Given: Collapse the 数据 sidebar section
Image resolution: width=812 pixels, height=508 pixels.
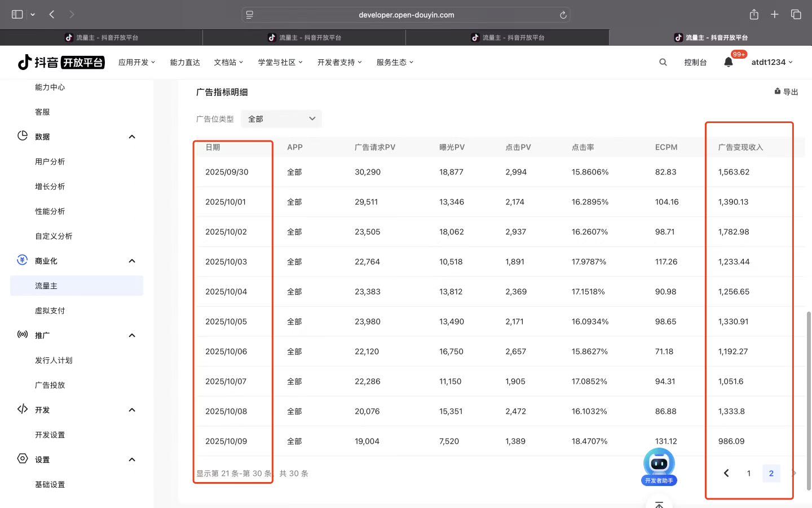Looking at the screenshot, I should pyautogui.click(x=132, y=137).
